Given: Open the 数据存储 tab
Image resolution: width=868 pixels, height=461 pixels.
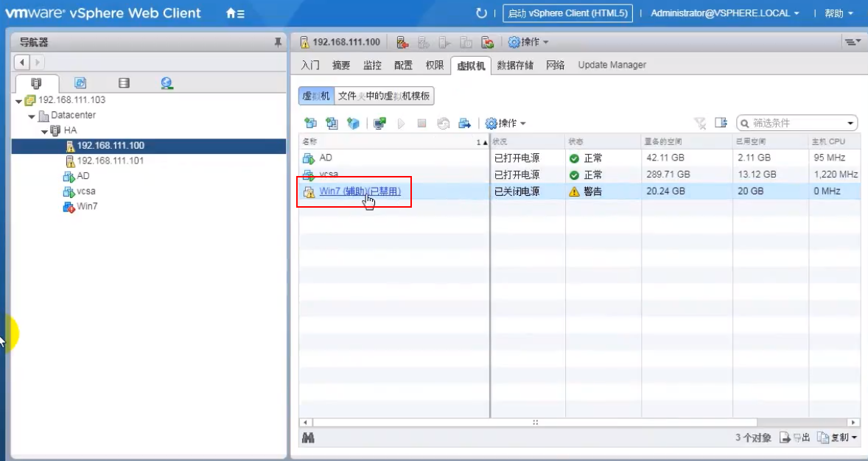Looking at the screenshot, I should [x=515, y=65].
